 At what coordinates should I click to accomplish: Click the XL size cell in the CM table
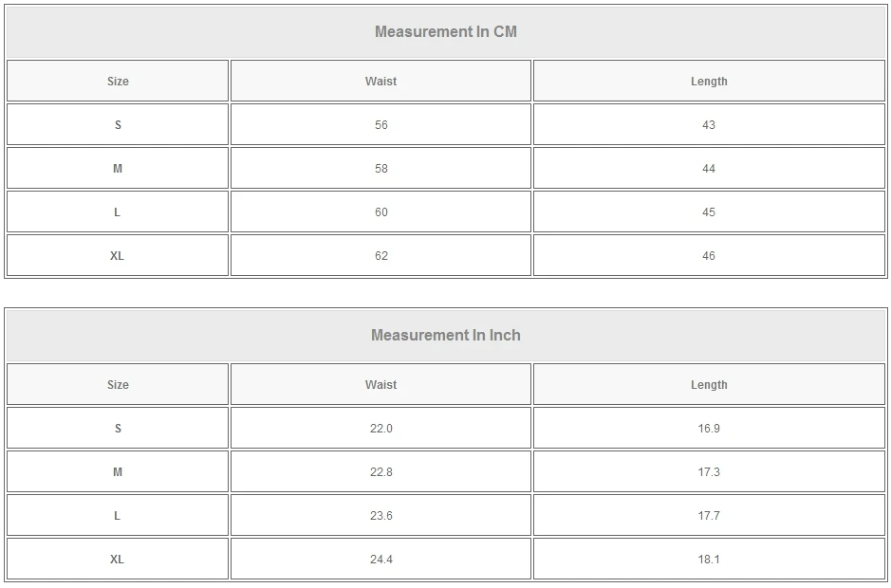118,256
